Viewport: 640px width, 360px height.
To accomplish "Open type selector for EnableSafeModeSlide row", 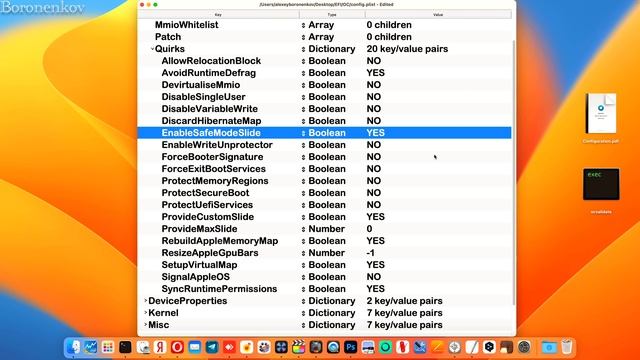I will coord(303,133).
